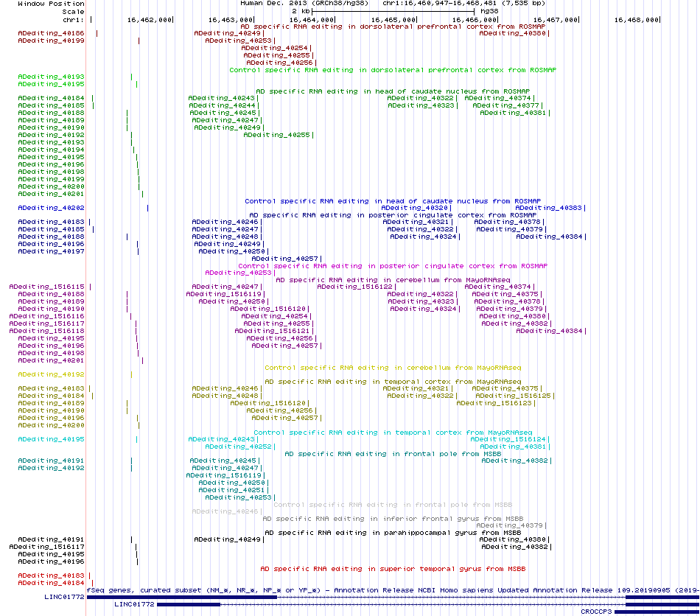Open AD temporal cortex MayoRNAseq track title
The image size is (700, 616).
coord(393,382)
